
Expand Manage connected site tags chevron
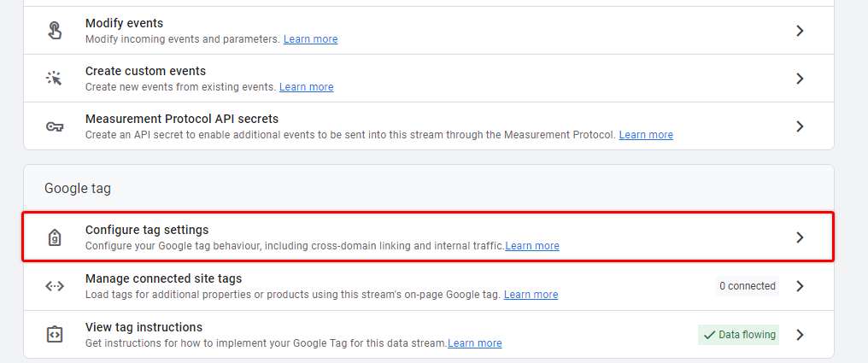point(800,286)
